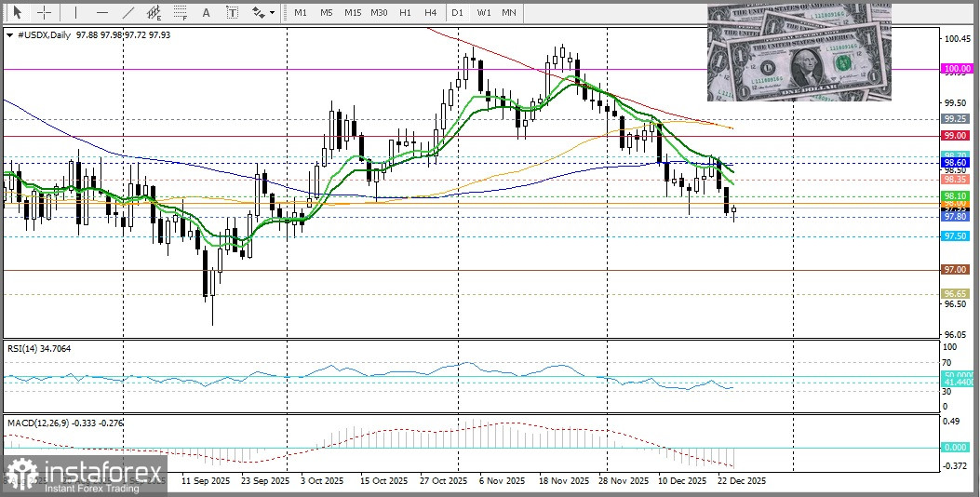Choose the trendline drawing tool

[x=128, y=13]
